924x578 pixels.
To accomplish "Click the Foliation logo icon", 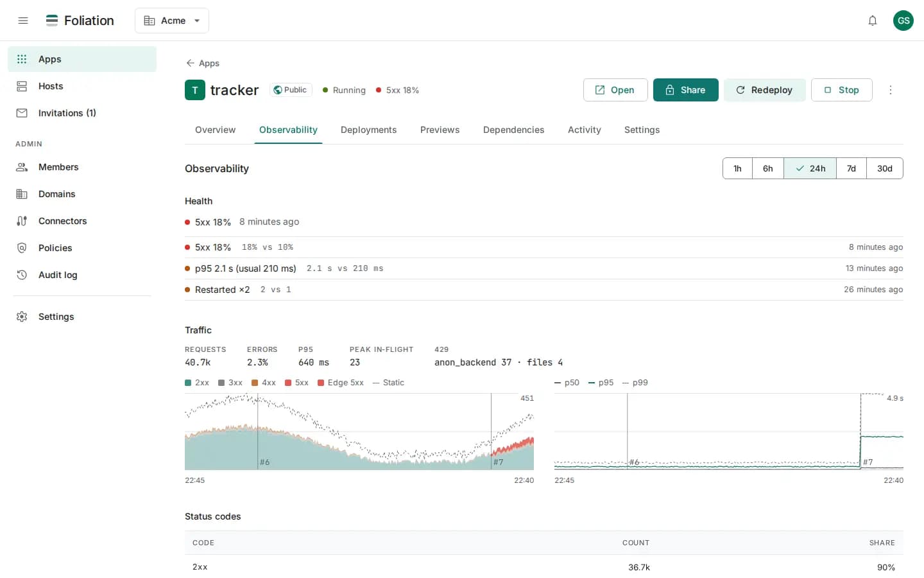I will coord(52,21).
